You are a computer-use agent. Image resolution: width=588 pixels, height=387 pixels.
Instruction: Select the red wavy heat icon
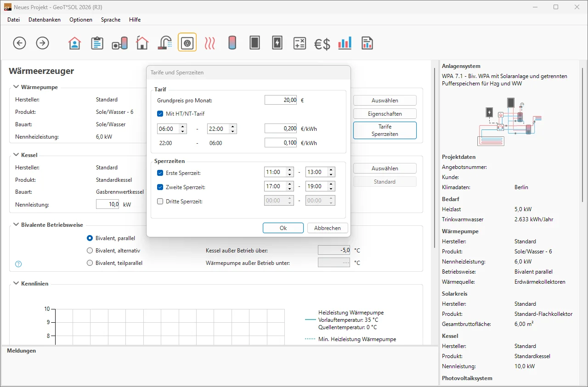210,43
